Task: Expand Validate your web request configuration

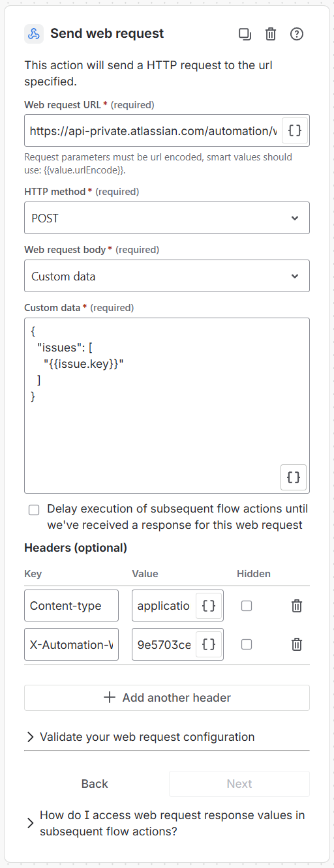Action: [x=167, y=737]
